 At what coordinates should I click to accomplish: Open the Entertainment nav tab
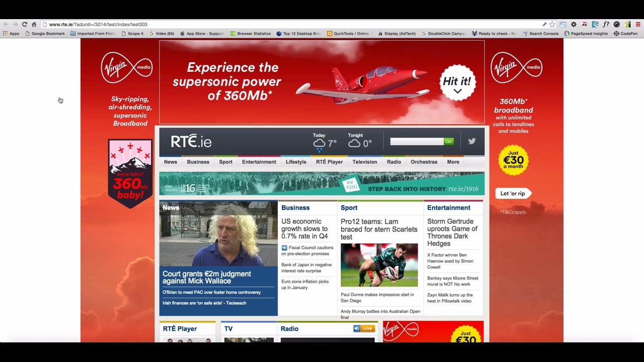pyautogui.click(x=259, y=162)
